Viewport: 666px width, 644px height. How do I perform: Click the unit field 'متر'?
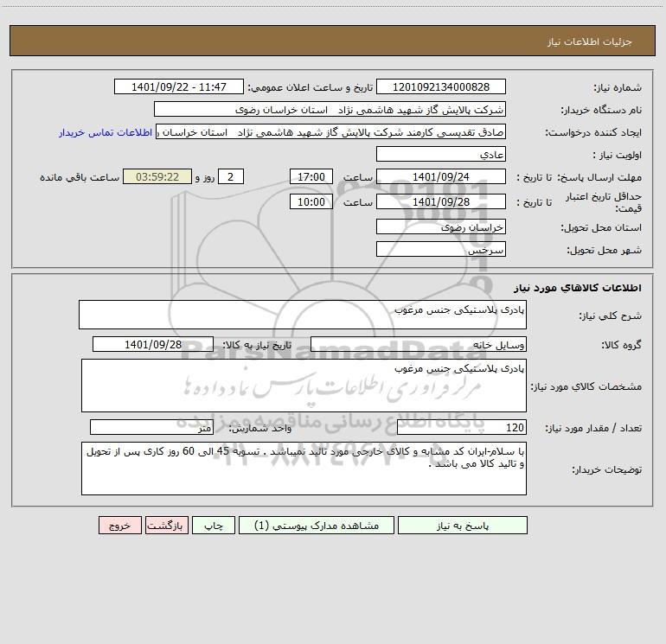coord(151,427)
